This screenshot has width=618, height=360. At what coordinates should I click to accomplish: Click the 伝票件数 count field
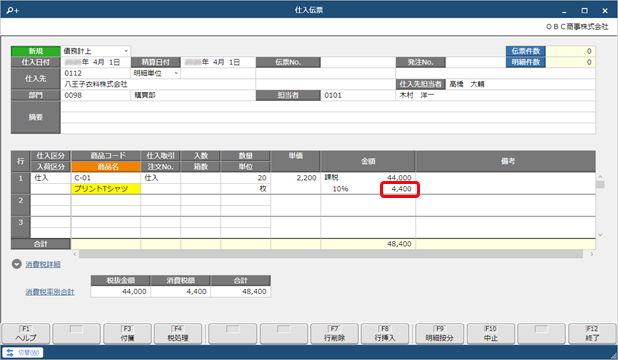[x=570, y=51]
